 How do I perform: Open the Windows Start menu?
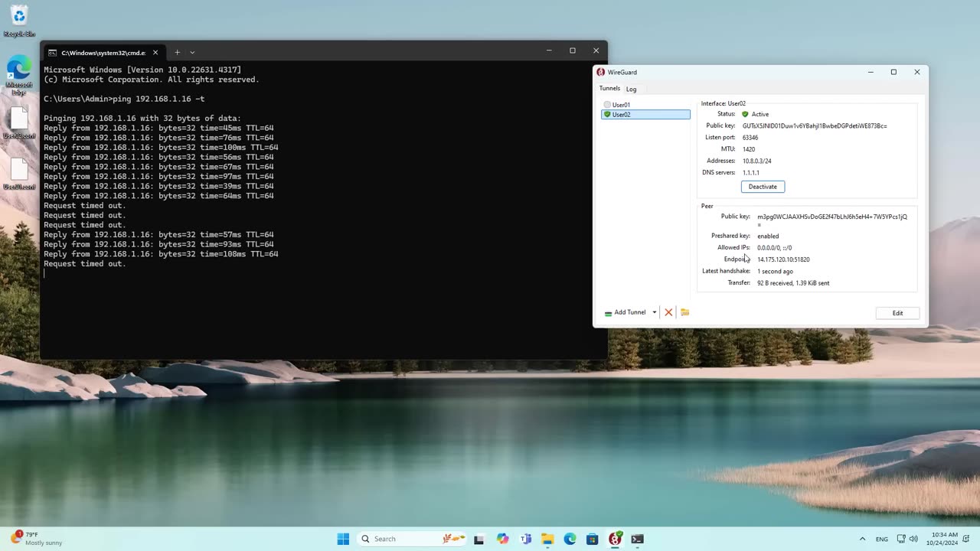[x=343, y=539]
